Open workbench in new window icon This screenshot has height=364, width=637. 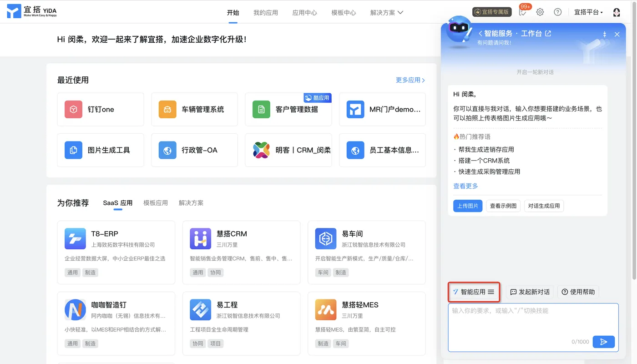click(x=548, y=34)
